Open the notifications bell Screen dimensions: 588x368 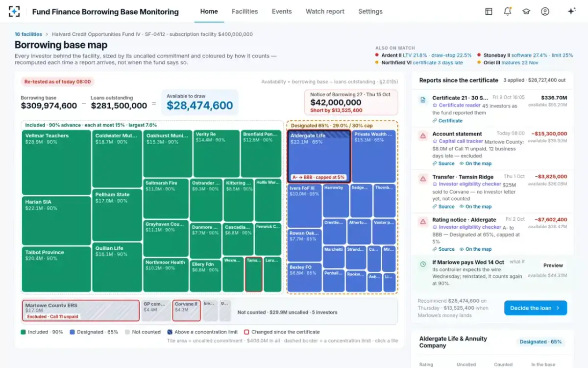click(508, 11)
